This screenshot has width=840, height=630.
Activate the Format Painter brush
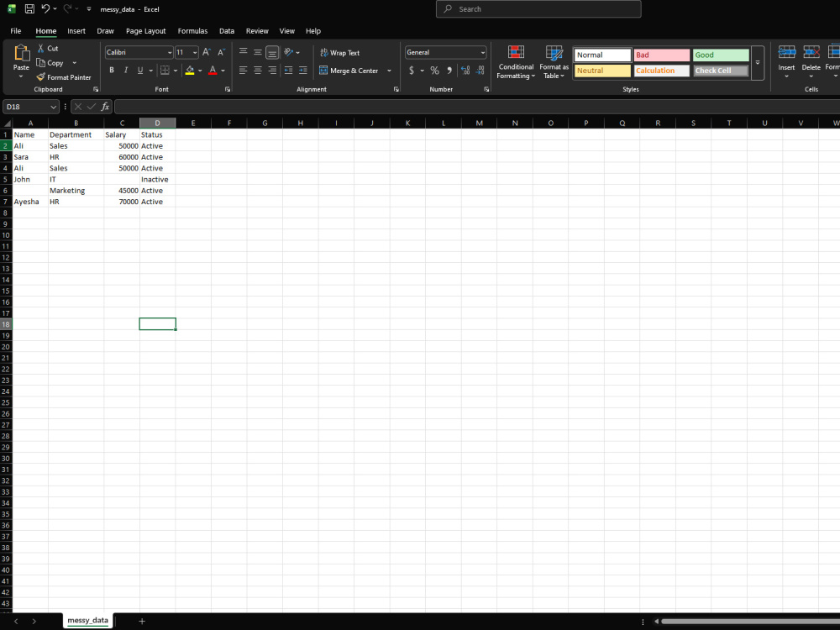click(x=40, y=77)
